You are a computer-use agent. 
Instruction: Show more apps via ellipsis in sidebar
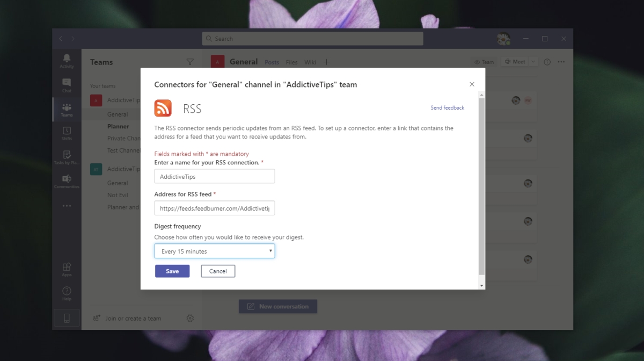click(67, 206)
